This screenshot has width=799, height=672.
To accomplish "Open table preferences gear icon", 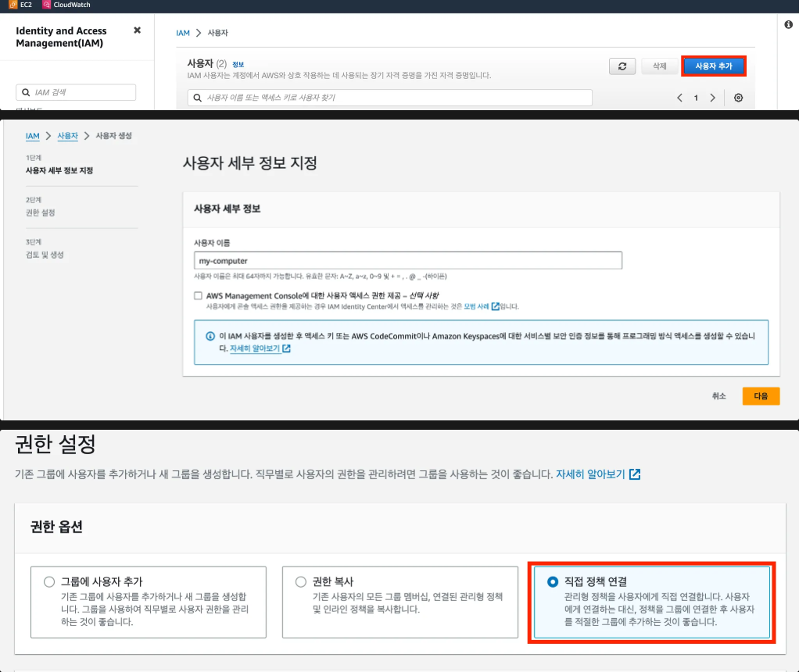I will pos(738,98).
